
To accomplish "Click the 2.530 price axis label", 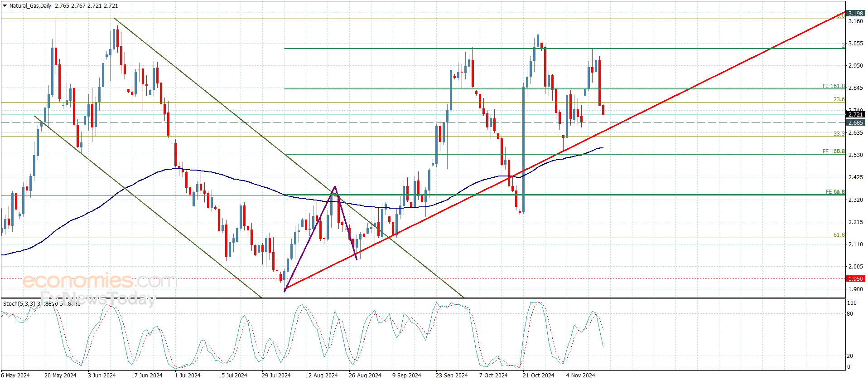I will [855, 155].
